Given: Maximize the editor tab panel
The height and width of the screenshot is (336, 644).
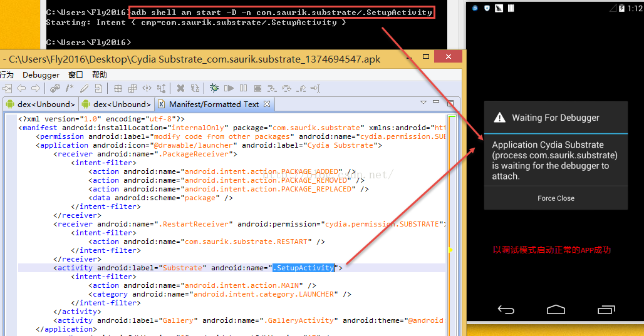Looking at the screenshot, I should (x=450, y=103).
